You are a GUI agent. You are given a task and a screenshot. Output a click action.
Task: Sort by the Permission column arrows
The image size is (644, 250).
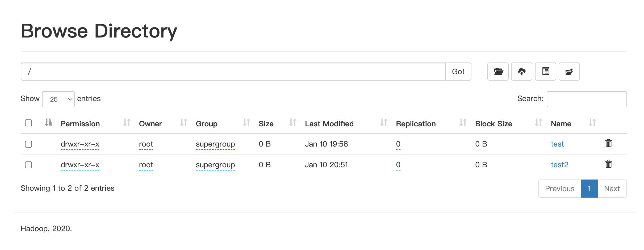[x=127, y=122]
